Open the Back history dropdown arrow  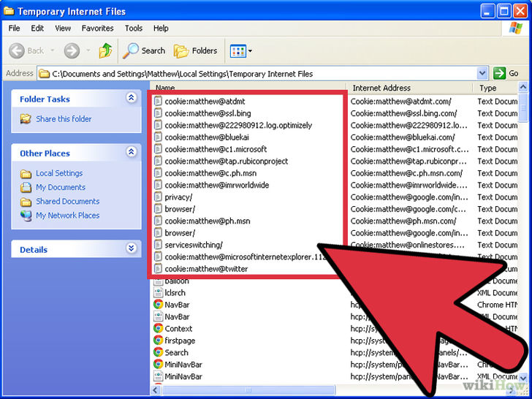click(x=53, y=50)
